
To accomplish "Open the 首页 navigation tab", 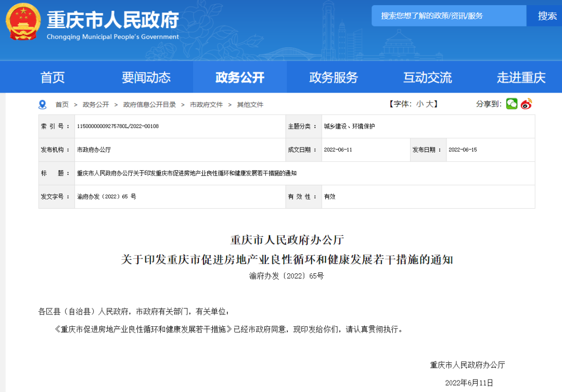I will [x=53, y=78].
